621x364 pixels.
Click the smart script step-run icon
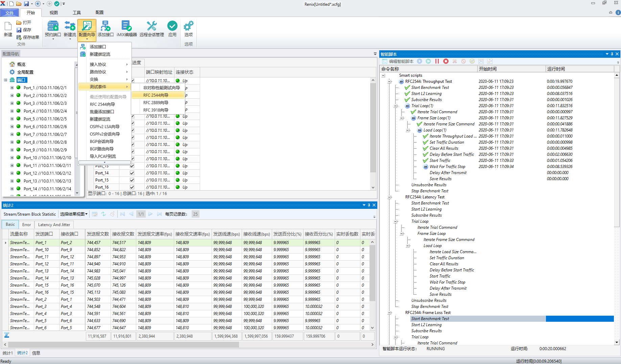point(428,61)
